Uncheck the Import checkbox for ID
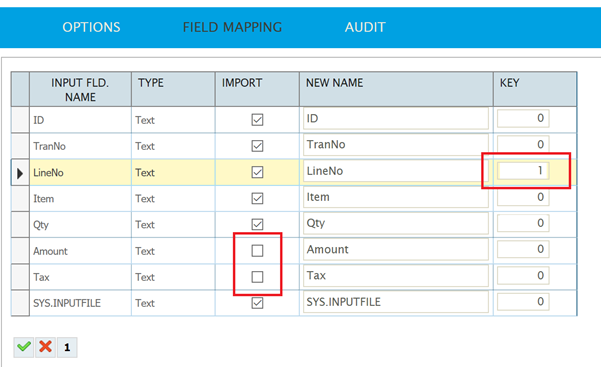Image resolution: width=601 pixels, height=367 pixels. coord(257,120)
